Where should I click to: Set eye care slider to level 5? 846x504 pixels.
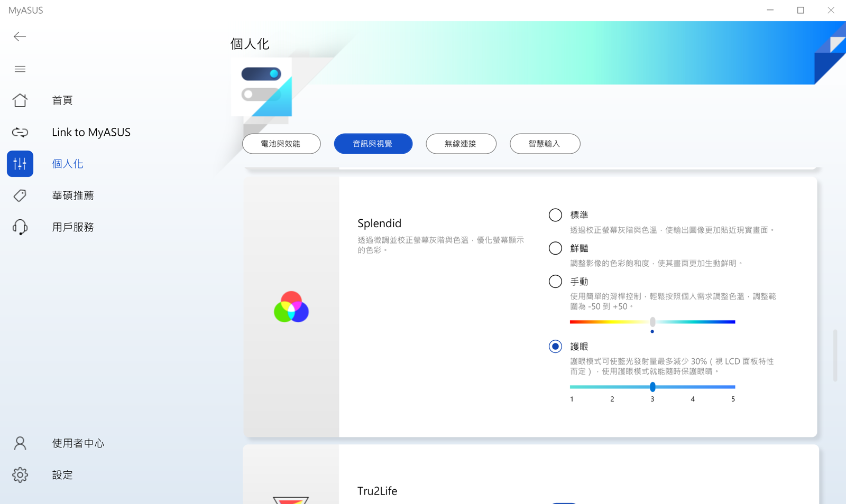click(x=733, y=387)
